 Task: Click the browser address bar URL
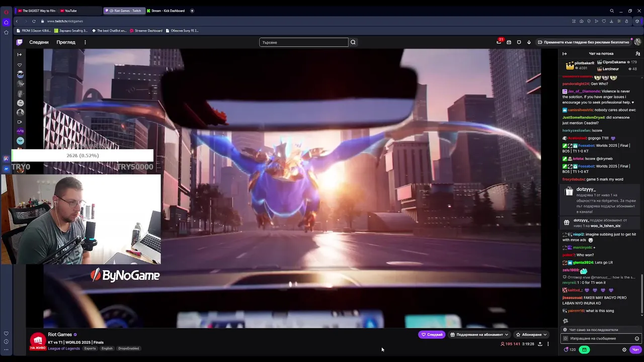tap(65, 21)
